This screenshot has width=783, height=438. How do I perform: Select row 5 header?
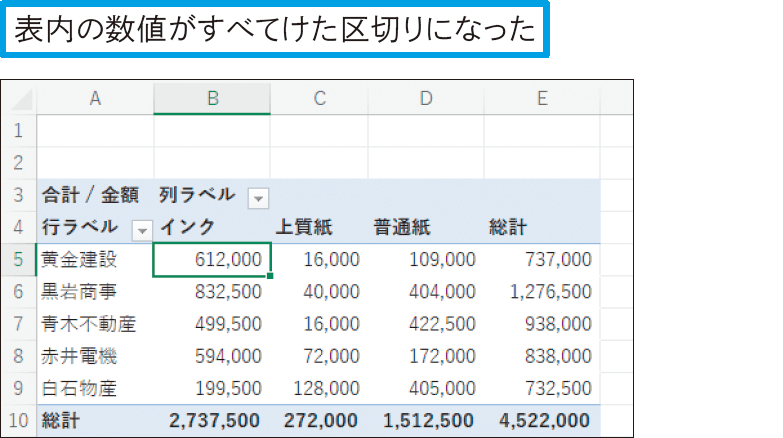tap(18, 259)
